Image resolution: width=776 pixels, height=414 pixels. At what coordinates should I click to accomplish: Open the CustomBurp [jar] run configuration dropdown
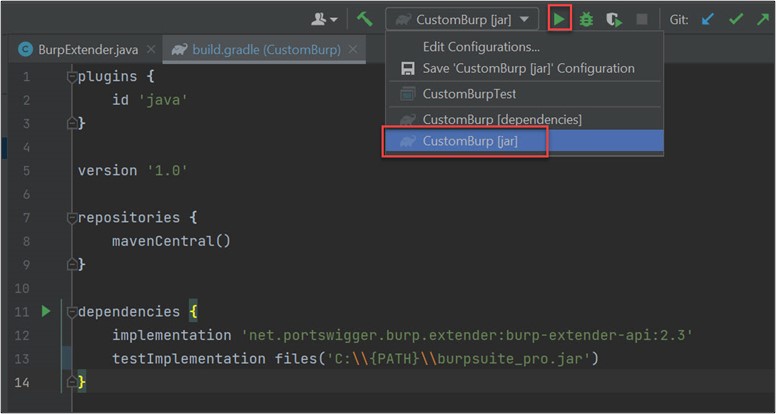(x=462, y=19)
